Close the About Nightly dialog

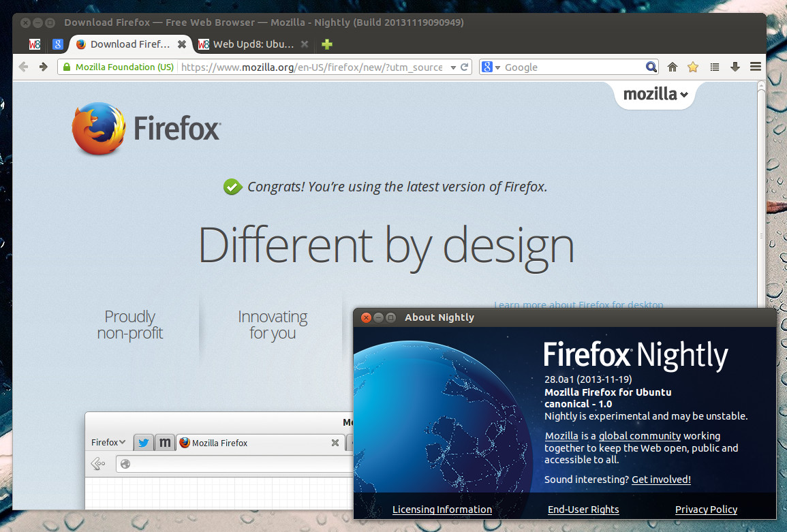[x=367, y=317]
